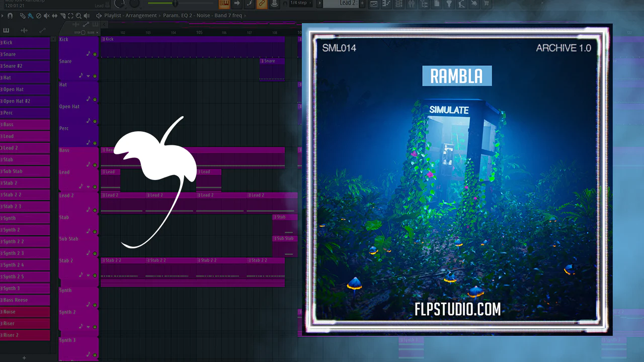Toggle the orange piano keyboard button
The image size is (644, 362).
(x=224, y=4)
